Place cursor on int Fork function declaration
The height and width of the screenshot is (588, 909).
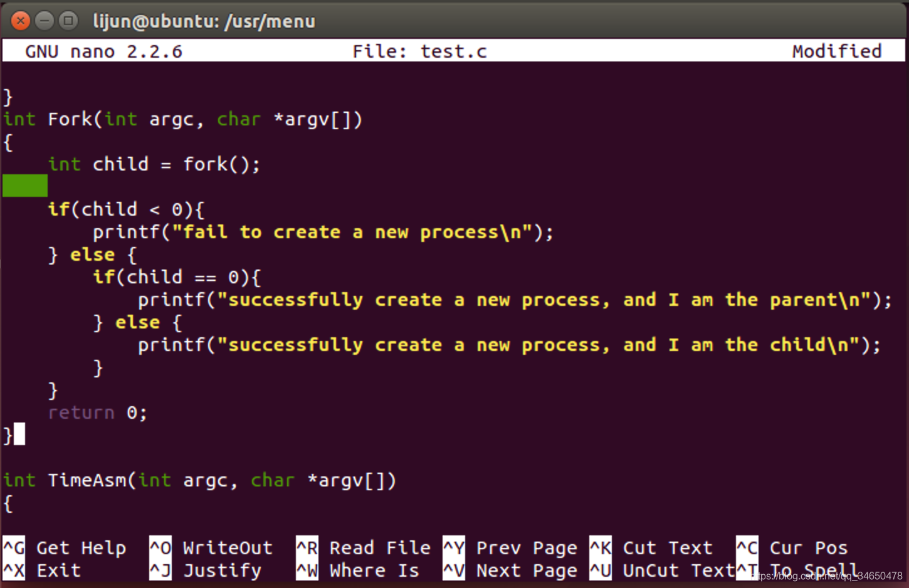[x=182, y=120]
